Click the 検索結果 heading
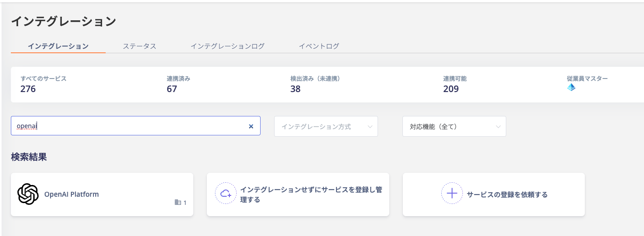 (x=29, y=157)
